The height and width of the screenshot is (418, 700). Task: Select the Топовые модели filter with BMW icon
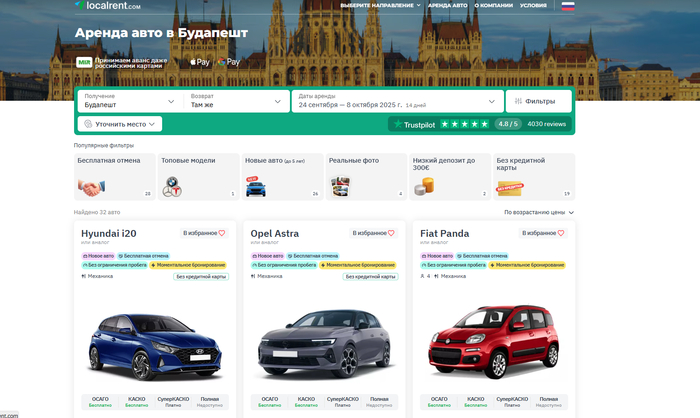(x=198, y=175)
